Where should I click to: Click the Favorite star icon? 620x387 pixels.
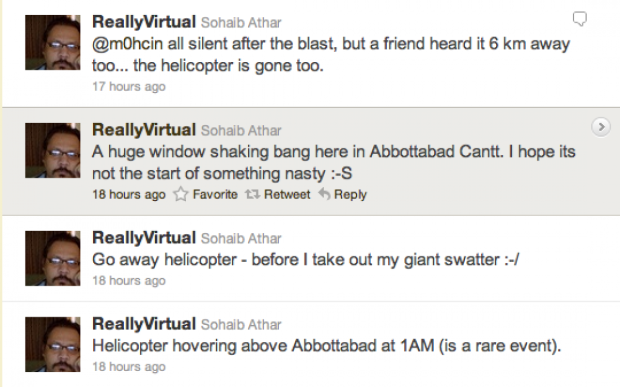pyautogui.click(x=181, y=194)
